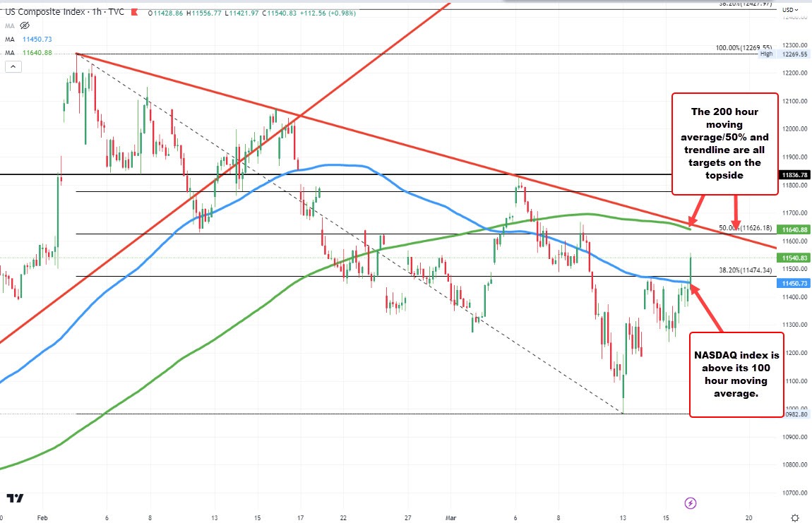This screenshot has width=812, height=523.
Task: Click the blue 11450.73 price axis label
Action: click(794, 283)
